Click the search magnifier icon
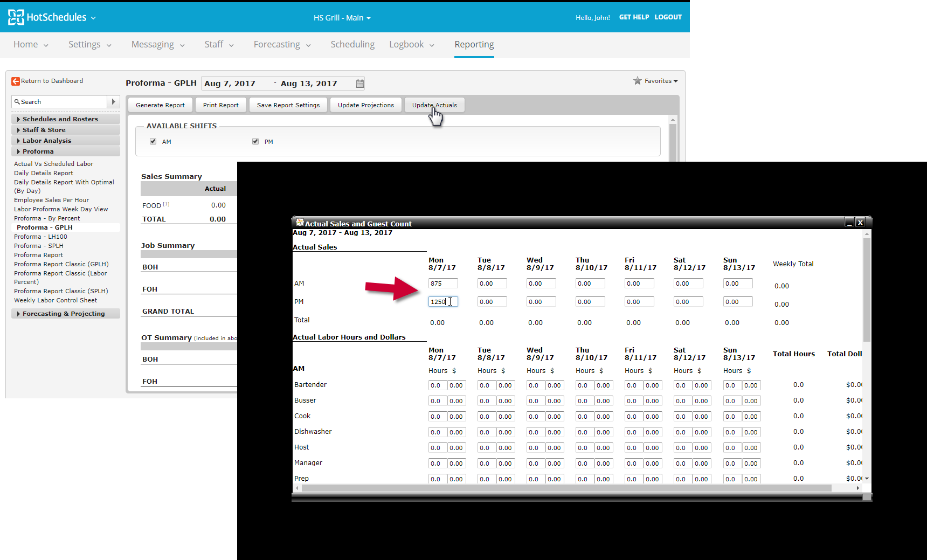 [17, 102]
